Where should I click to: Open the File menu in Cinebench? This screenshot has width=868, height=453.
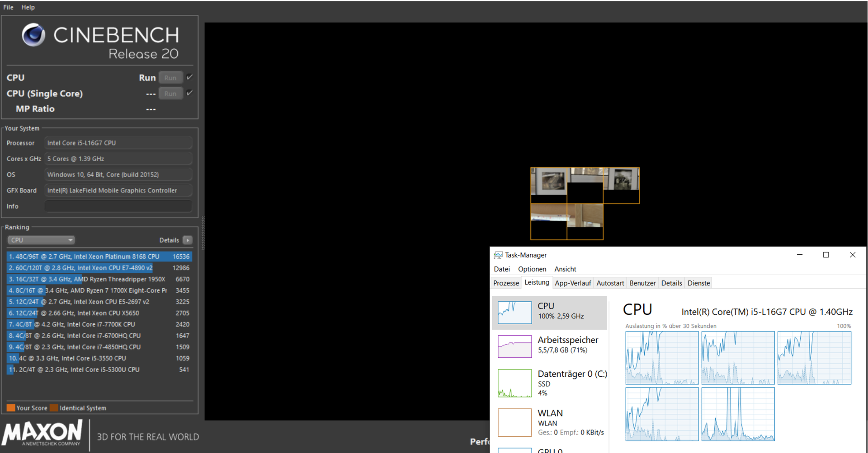point(8,7)
